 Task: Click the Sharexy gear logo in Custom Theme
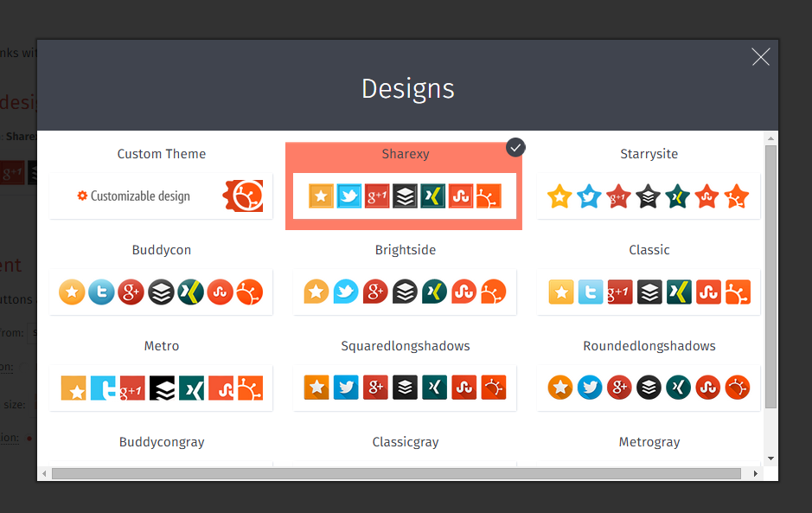click(x=243, y=196)
